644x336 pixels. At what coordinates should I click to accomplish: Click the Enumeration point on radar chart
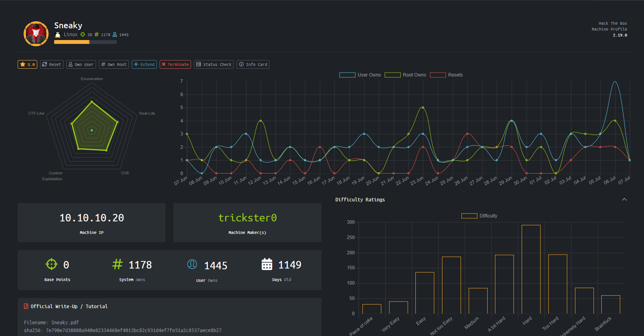pos(92,102)
